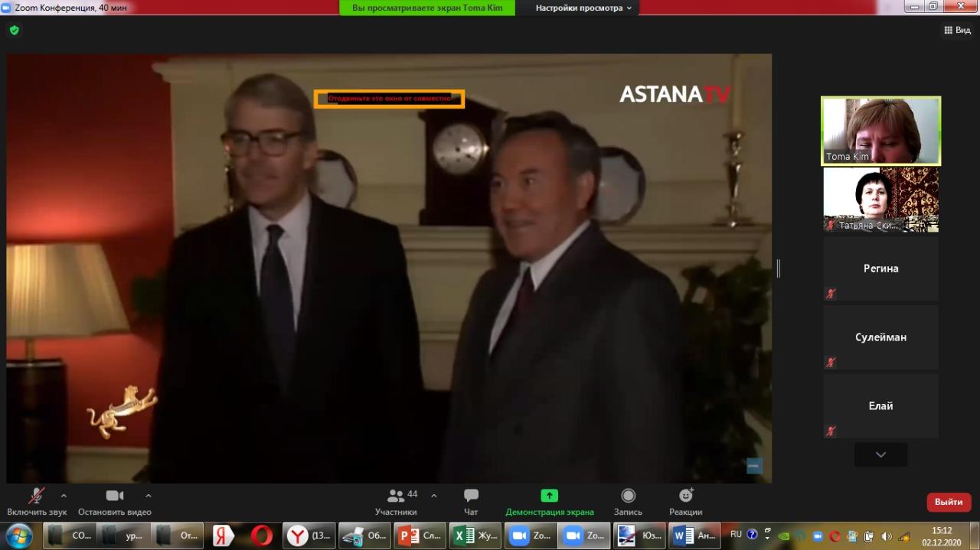
Task: Expand audio options arrow beside microphone
Action: coord(64,495)
